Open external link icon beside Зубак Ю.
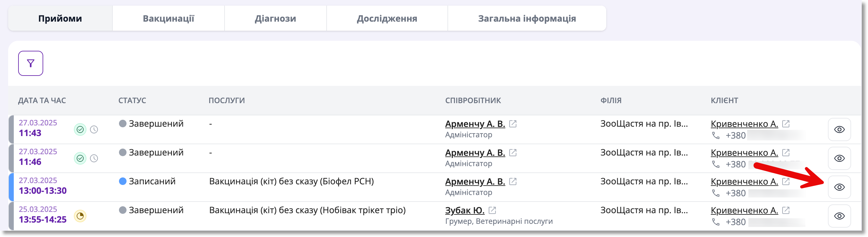The width and height of the screenshot is (868, 237). tap(492, 210)
